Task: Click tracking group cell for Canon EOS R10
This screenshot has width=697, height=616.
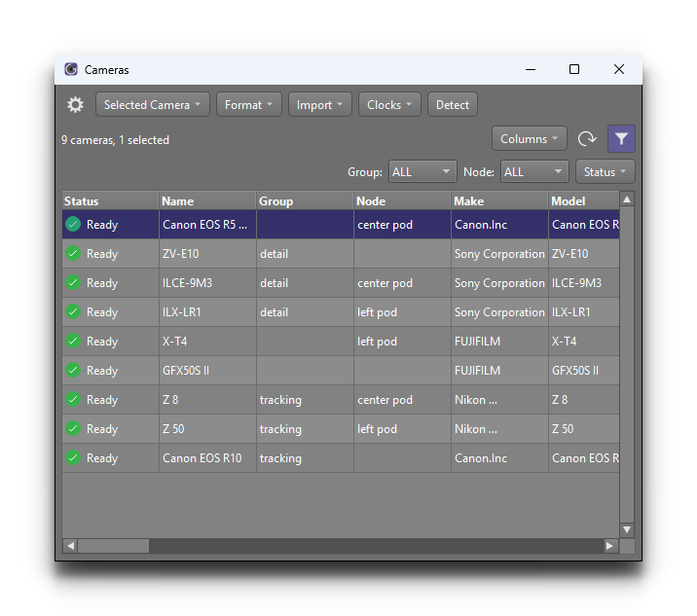Action: [305, 457]
